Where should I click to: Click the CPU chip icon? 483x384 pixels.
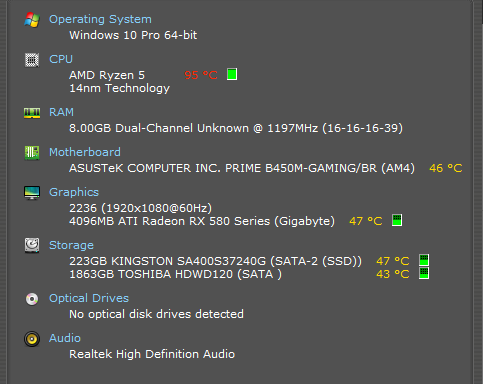coord(32,60)
